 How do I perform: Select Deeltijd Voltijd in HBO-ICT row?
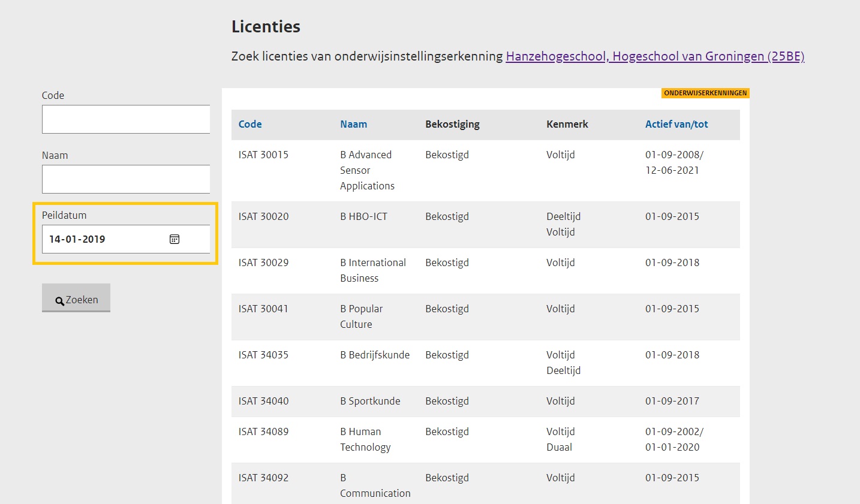(x=563, y=224)
